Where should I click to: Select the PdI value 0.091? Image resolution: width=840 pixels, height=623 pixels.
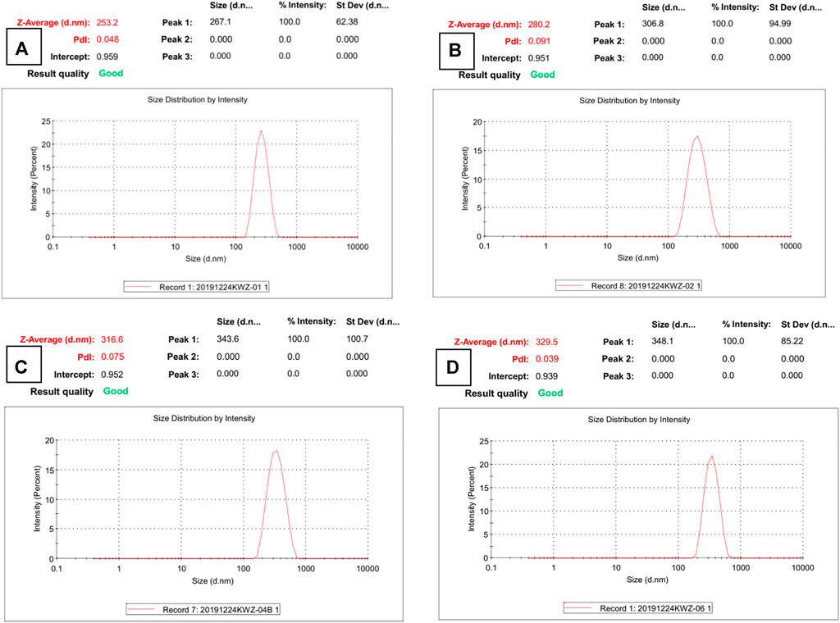(540, 41)
